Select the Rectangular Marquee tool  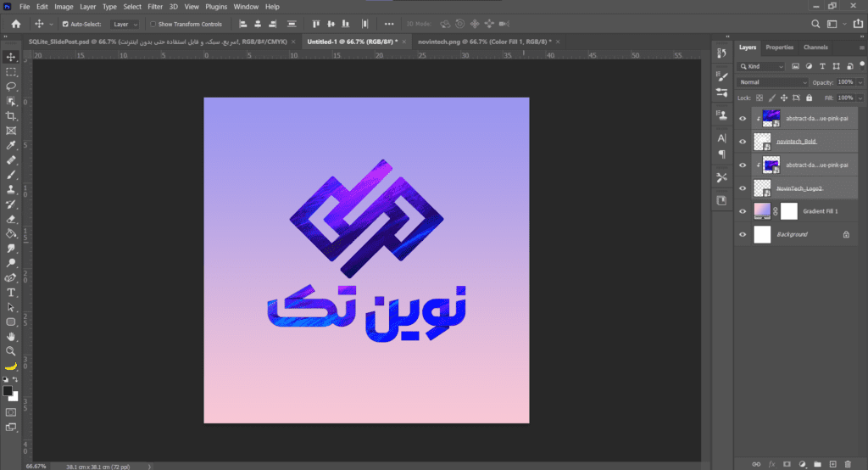pyautogui.click(x=10, y=72)
